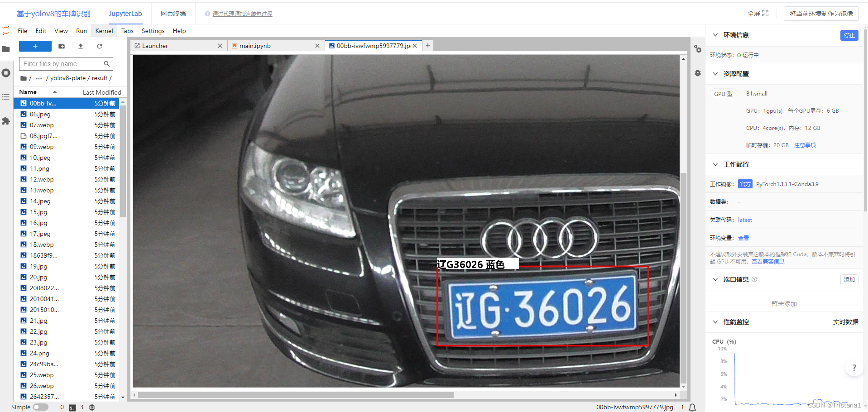Click the file list vertical scrollbar

[x=123, y=162]
